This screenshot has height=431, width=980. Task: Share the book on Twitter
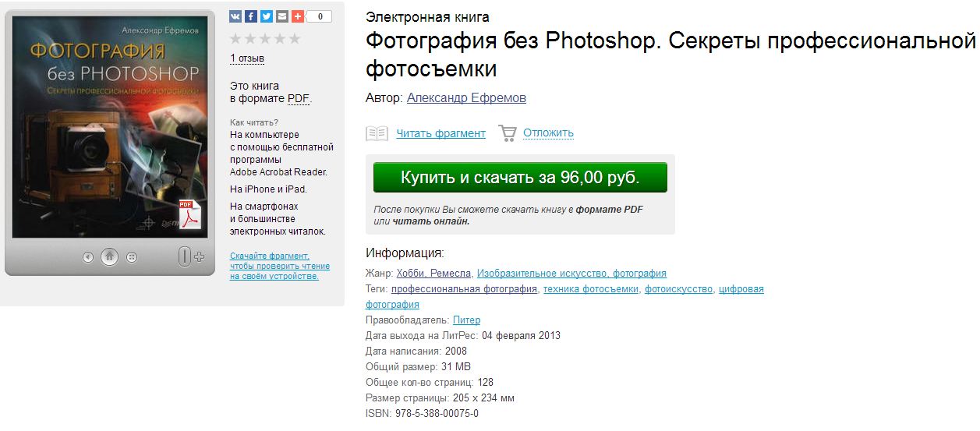(x=267, y=16)
